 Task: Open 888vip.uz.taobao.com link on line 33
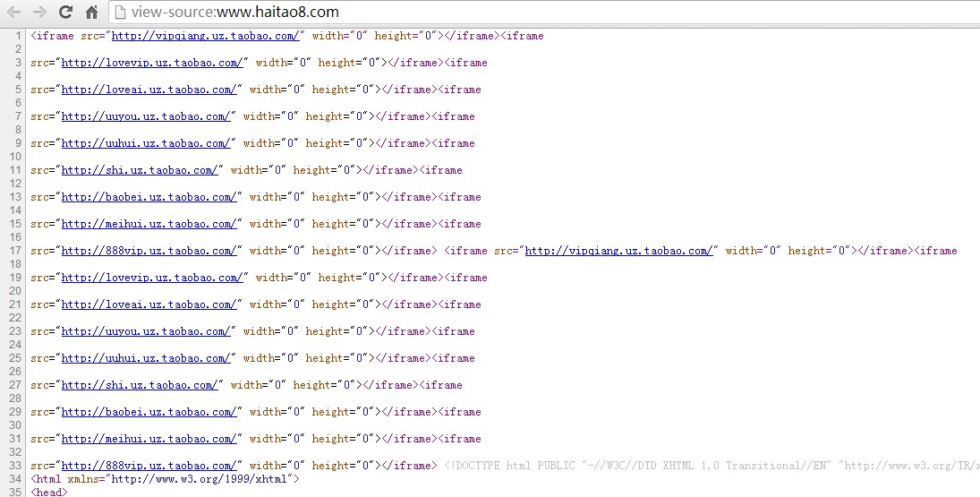pos(149,467)
